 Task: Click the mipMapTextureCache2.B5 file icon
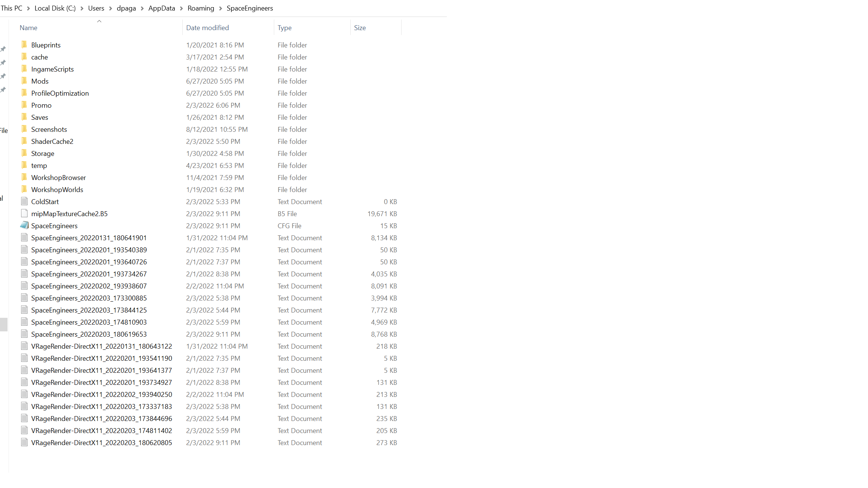point(24,213)
